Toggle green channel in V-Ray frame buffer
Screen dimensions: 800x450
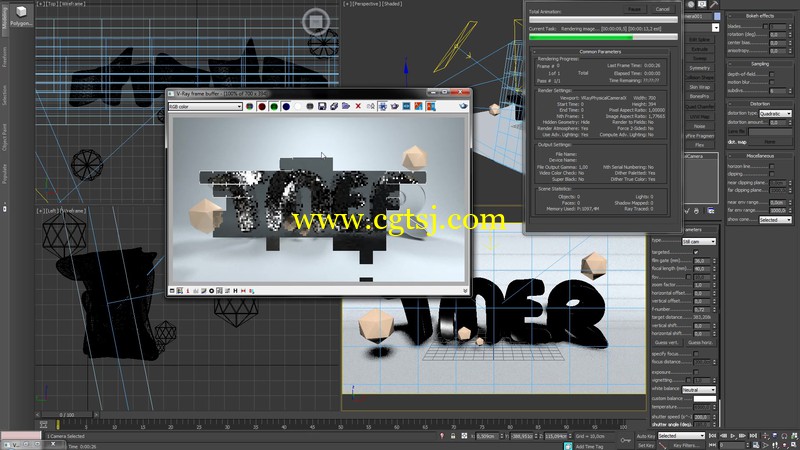point(274,106)
